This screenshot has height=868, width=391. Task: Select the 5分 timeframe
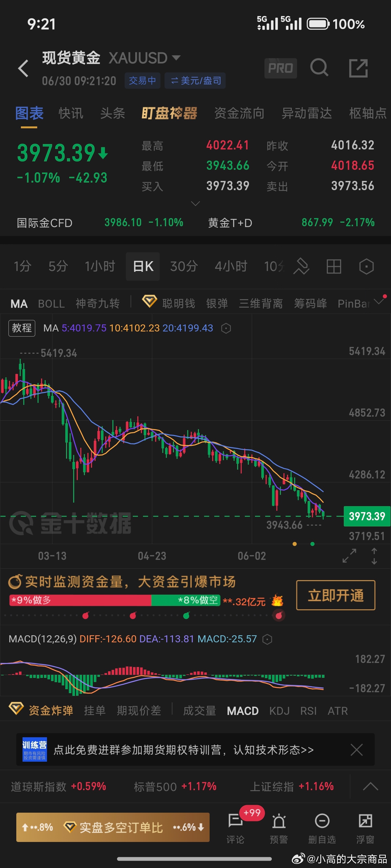[58, 267]
